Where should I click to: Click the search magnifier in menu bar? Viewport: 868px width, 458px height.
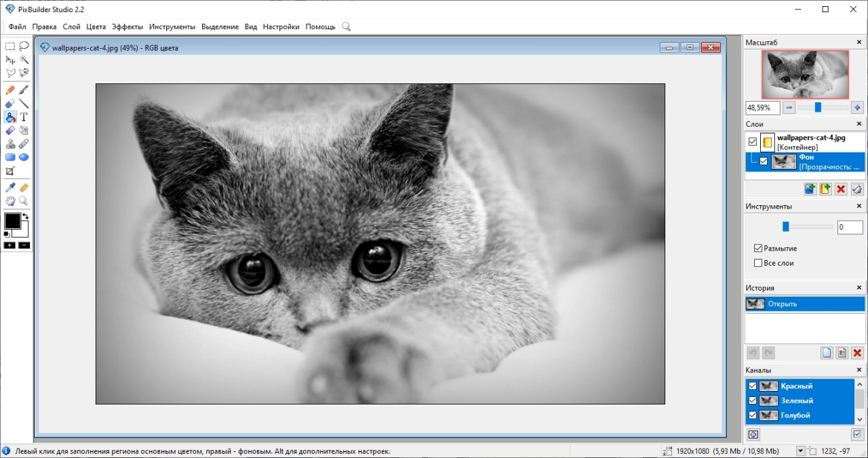tap(347, 26)
